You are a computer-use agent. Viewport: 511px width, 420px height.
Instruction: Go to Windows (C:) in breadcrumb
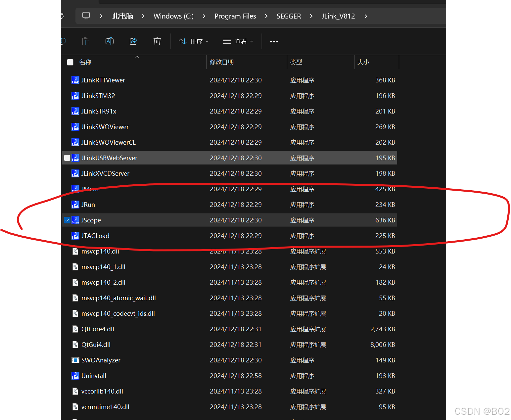173,16
